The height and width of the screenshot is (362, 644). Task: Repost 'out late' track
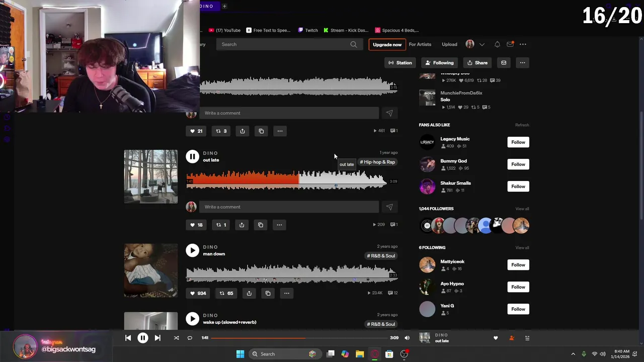coord(221,225)
